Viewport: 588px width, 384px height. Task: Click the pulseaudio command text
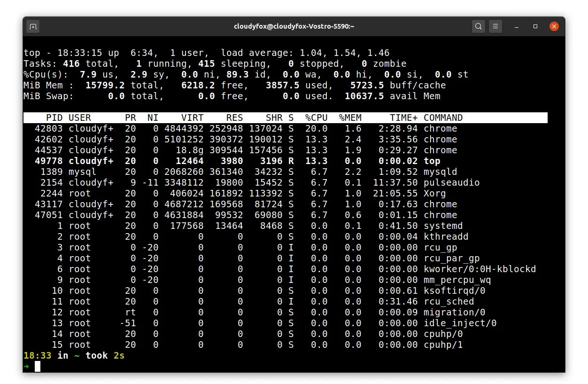pyautogui.click(x=452, y=182)
